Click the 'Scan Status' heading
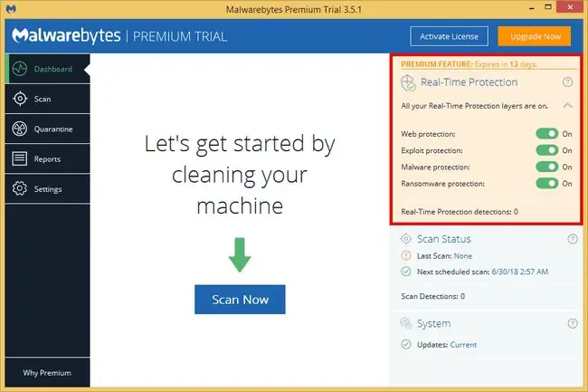This screenshot has height=392, width=588. click(x=443, y=239)
